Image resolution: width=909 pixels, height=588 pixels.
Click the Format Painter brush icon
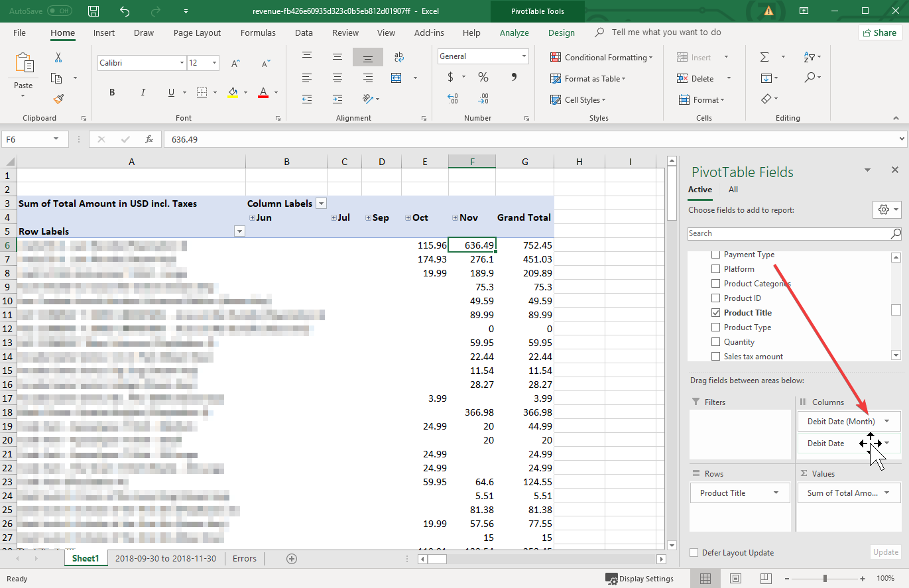pyautogui.click(x=58, y=99)
